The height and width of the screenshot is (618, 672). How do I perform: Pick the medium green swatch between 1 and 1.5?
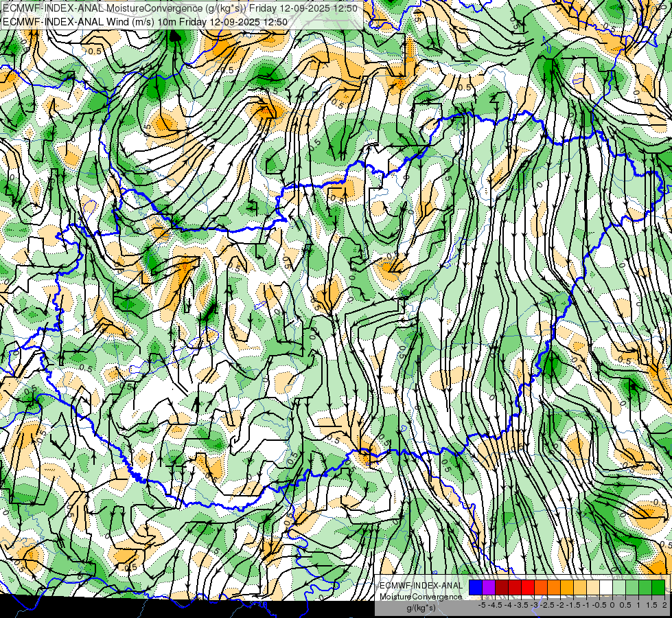pyautogui.click(x=645, y=587)
